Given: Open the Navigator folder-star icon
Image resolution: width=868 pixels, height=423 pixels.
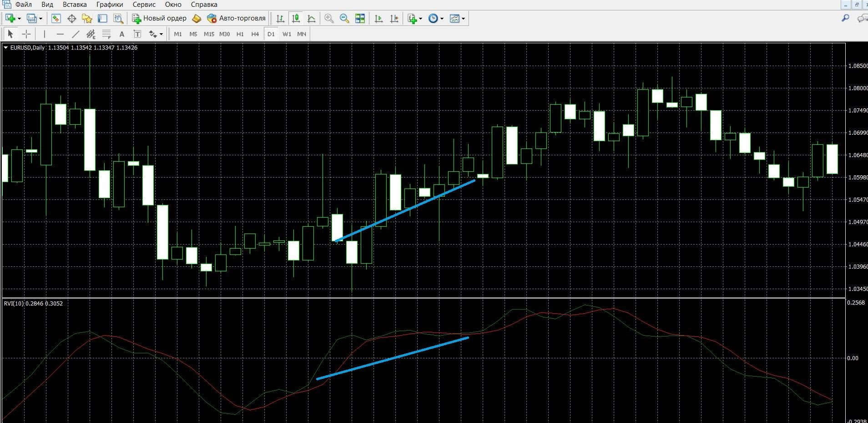Looking at the screenshot, I should point(87,19).
